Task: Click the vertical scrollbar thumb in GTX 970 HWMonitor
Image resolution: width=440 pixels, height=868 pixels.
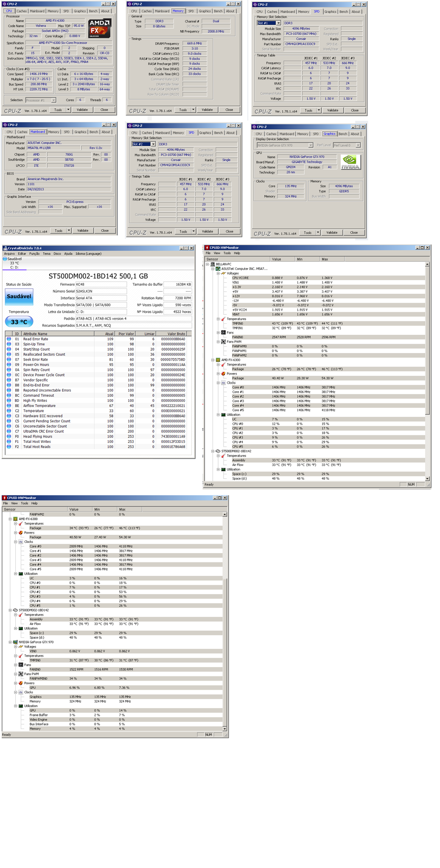Action: click(x=225, y=652)
